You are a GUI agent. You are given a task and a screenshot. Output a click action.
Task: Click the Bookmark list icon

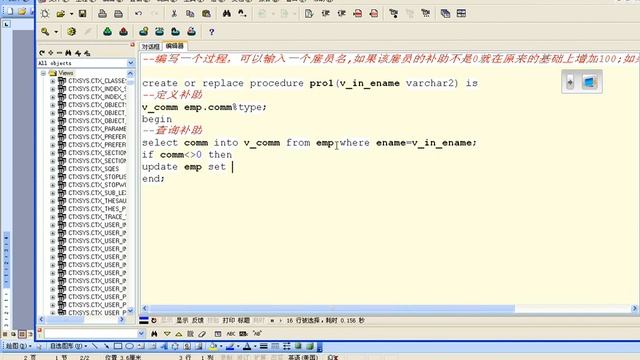(426, 14)
